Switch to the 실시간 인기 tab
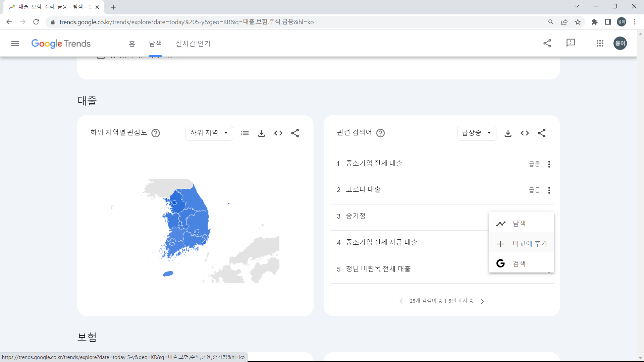The image size is (644, 362). click(193, 44)
